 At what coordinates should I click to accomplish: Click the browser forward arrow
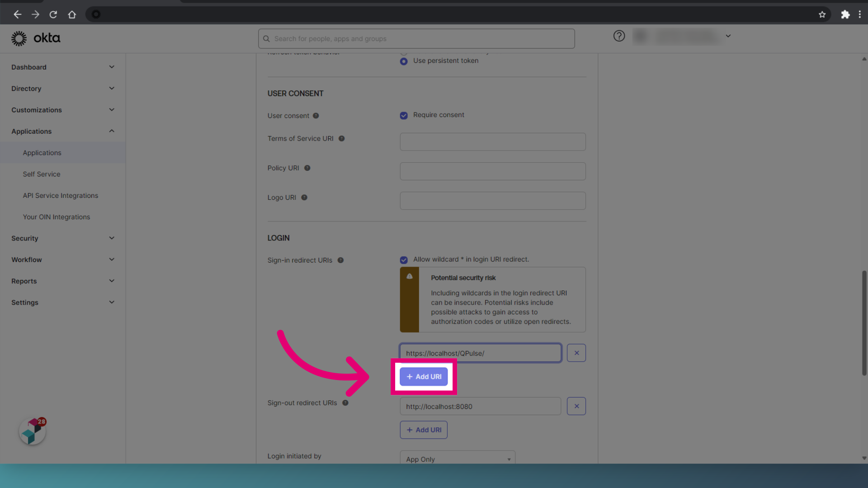35,14
